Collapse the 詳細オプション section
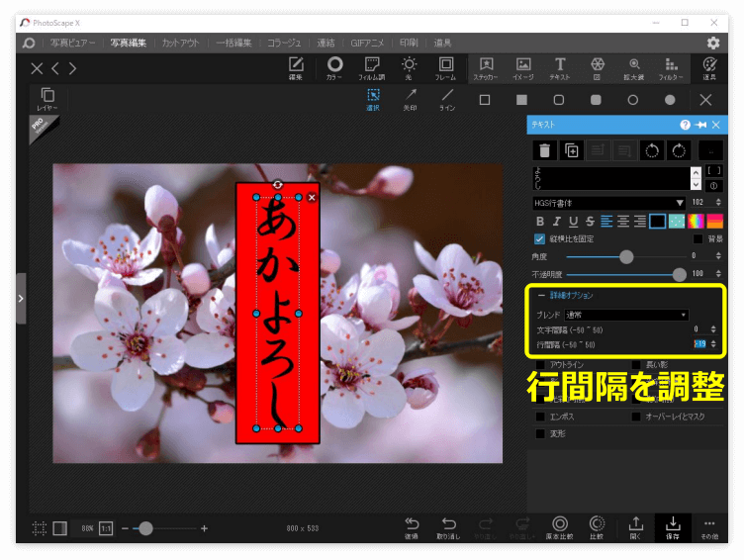This screenshot has height=560, width=744. [x=541, y=295]
